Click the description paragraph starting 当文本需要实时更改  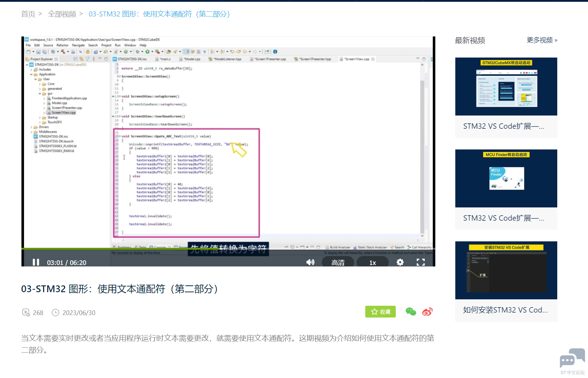coord(227,344)
